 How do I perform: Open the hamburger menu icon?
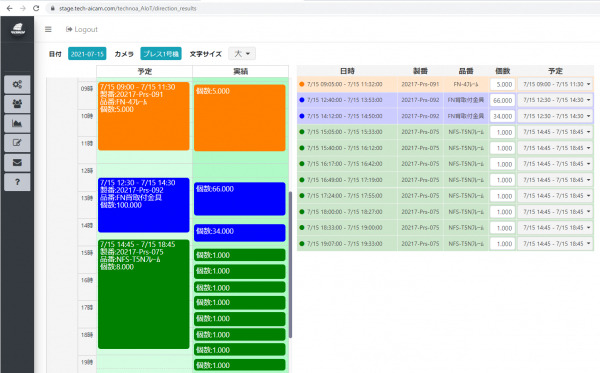(x=48, y=29)
